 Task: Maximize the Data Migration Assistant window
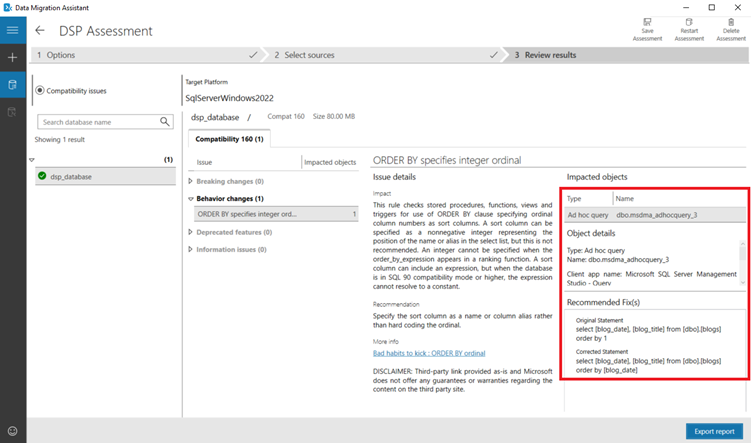click(x=712, y=8)
